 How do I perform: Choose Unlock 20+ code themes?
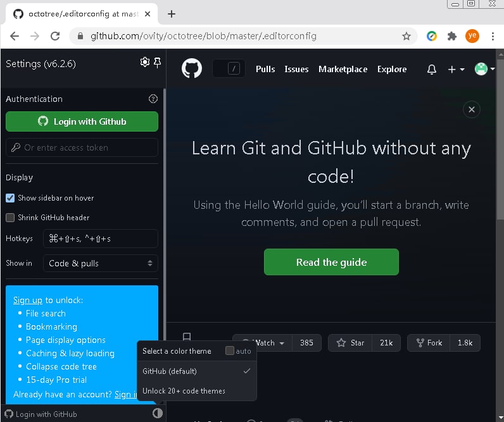click(197, 391)
